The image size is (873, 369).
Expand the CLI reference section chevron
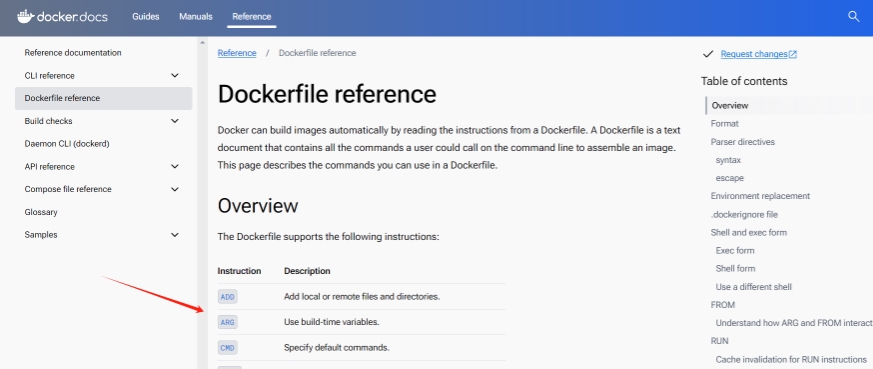175,75
